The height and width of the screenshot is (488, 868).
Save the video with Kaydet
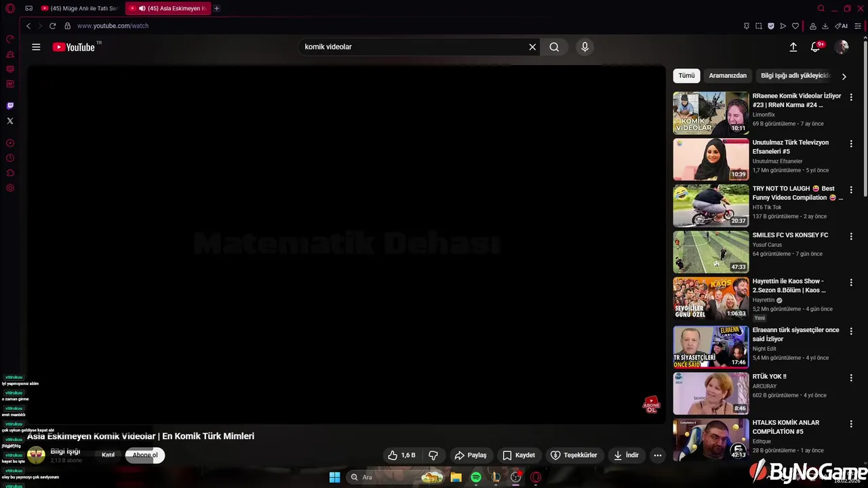coord(519,455)
